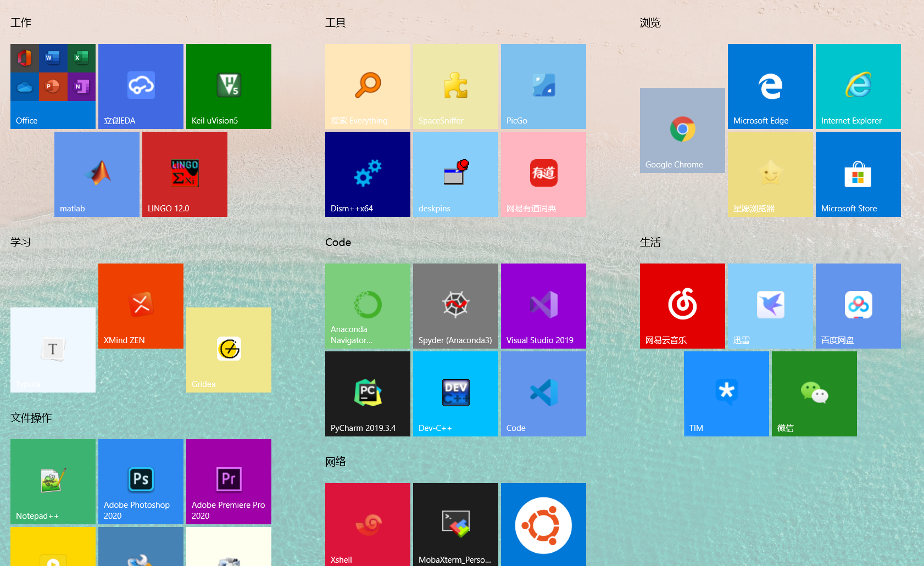Select the 工作 group heading

coord(21,23)
